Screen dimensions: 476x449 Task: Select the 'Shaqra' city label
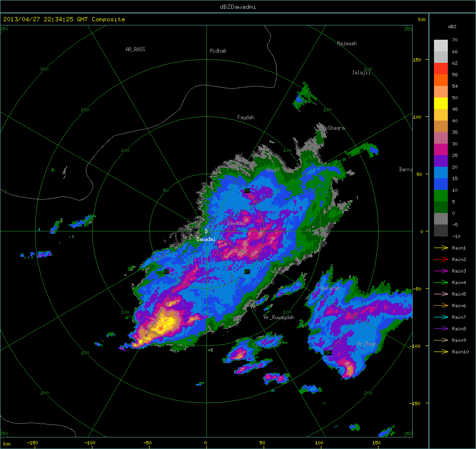[x=336, y=128]
